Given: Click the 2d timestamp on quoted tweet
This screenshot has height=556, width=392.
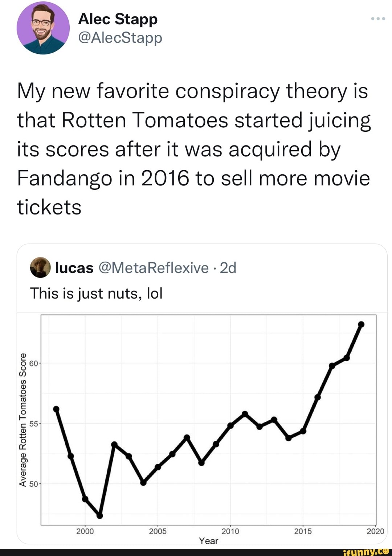Looking at the screenshot, I should (x=228, y=268).
